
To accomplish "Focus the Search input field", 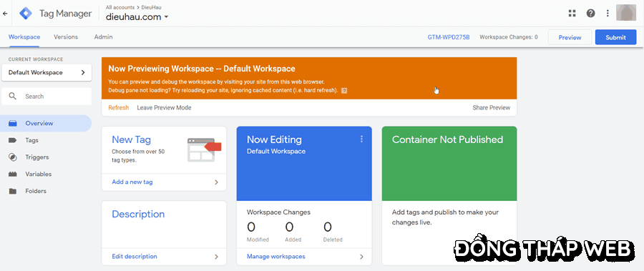I will [x=47, y=96].
